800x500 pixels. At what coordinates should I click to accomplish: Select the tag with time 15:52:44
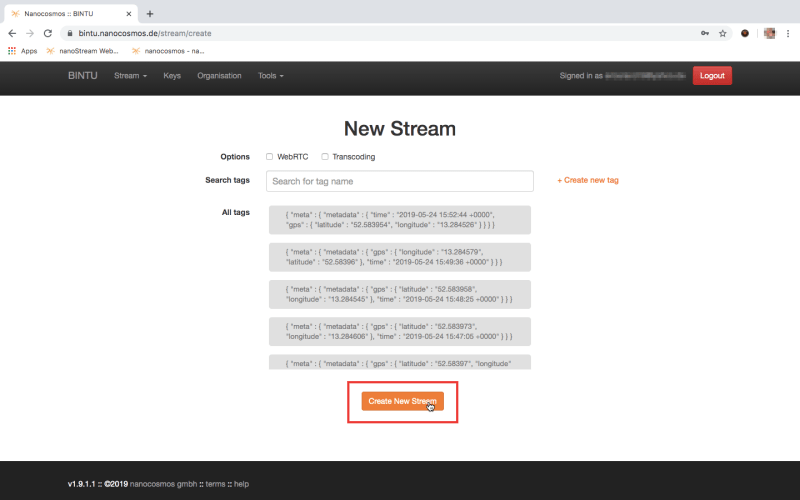tap(399, 220)
